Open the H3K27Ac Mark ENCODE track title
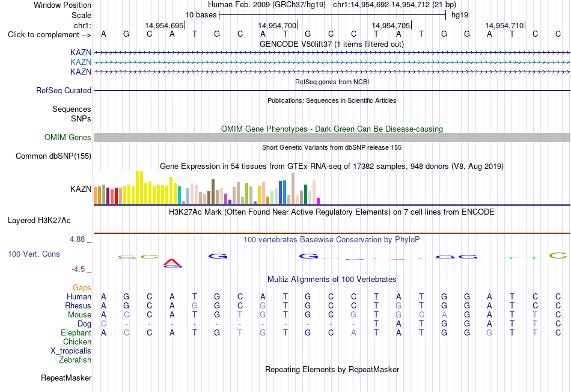Screen dimensions: 571x392 (332, 212)
